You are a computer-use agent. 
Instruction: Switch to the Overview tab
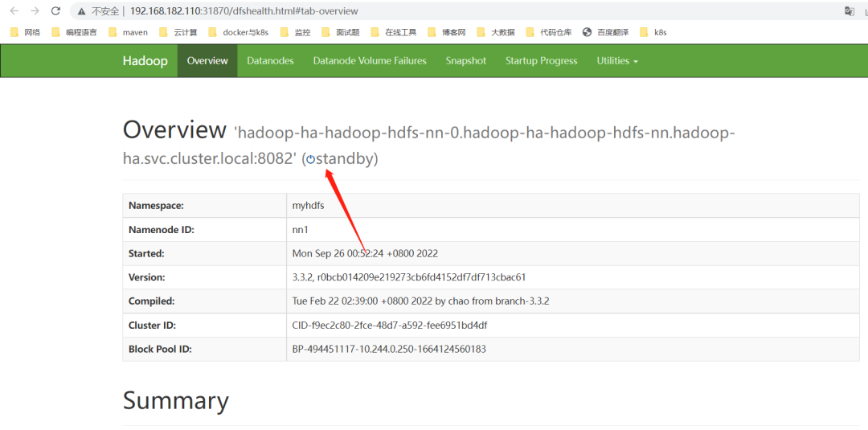[x=207, y=61]
